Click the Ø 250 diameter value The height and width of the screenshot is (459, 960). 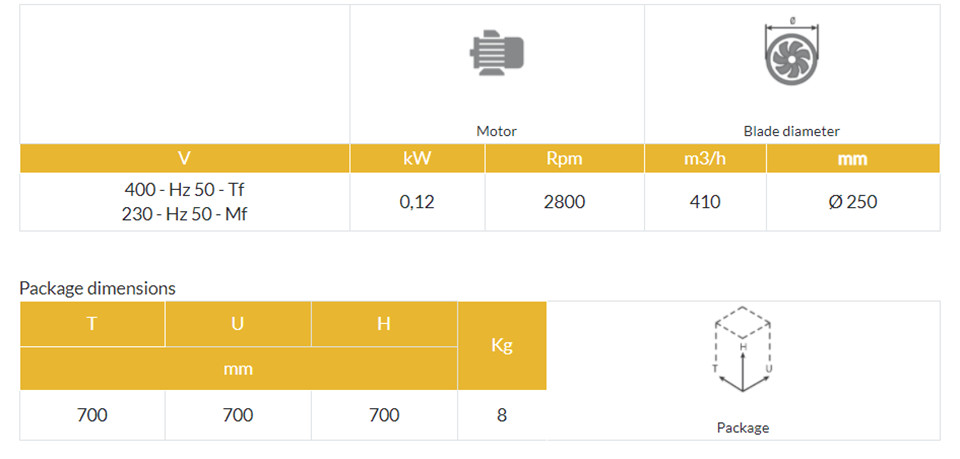853,202
